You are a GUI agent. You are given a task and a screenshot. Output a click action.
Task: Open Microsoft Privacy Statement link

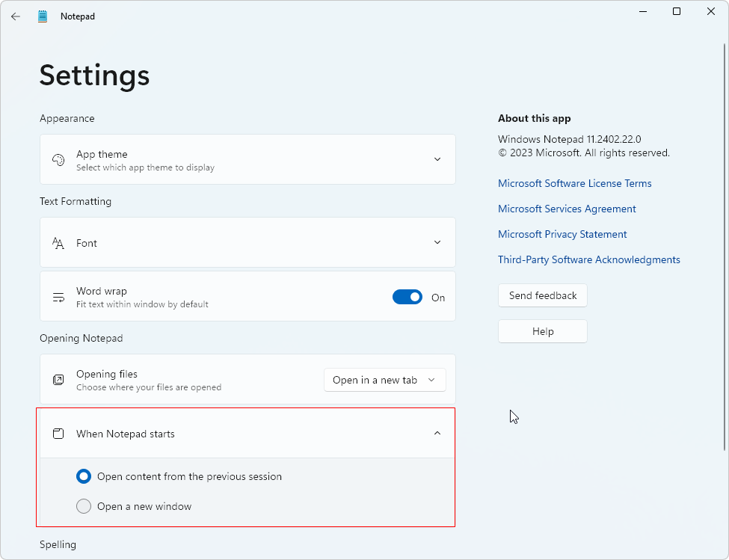tap(562, 234)
